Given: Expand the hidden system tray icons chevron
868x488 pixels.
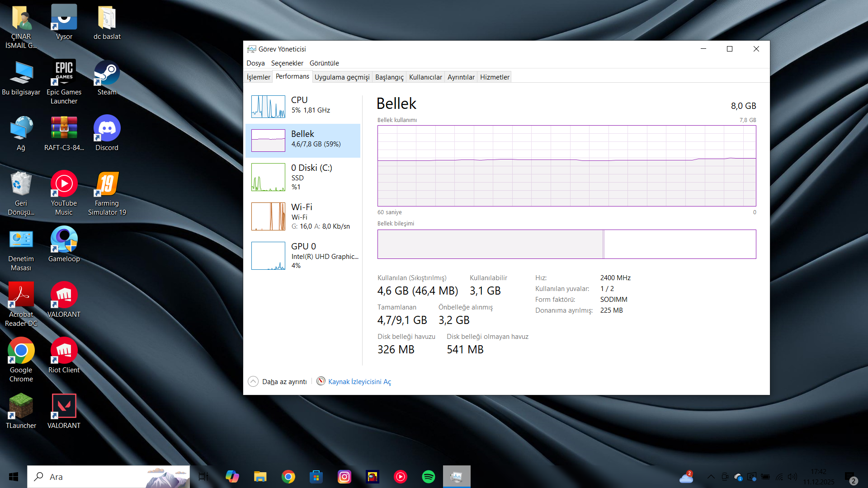Looking at the screenshot, I should pyautogui.click(x=711, y=477).
